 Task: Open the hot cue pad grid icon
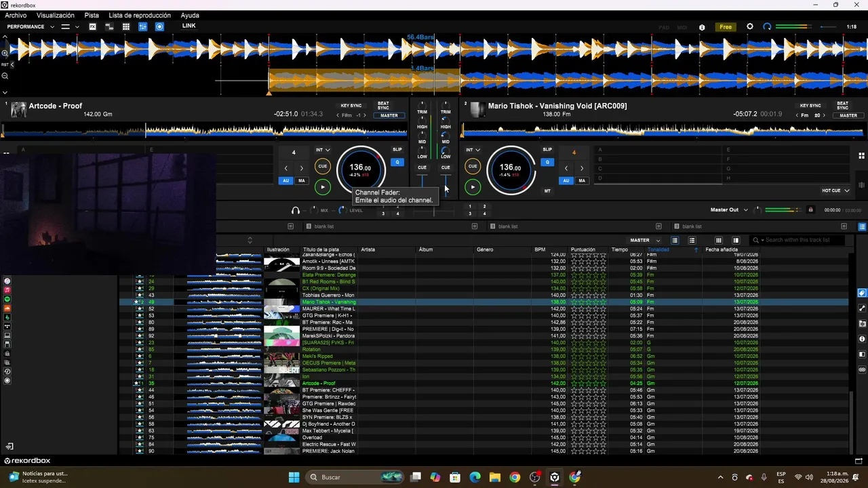tap(861, 155)
